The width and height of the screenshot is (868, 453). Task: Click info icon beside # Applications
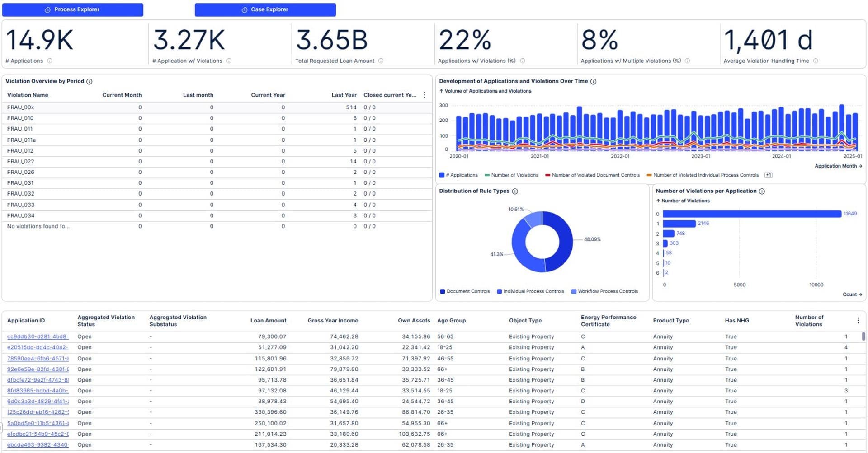(x=50, y=61)
